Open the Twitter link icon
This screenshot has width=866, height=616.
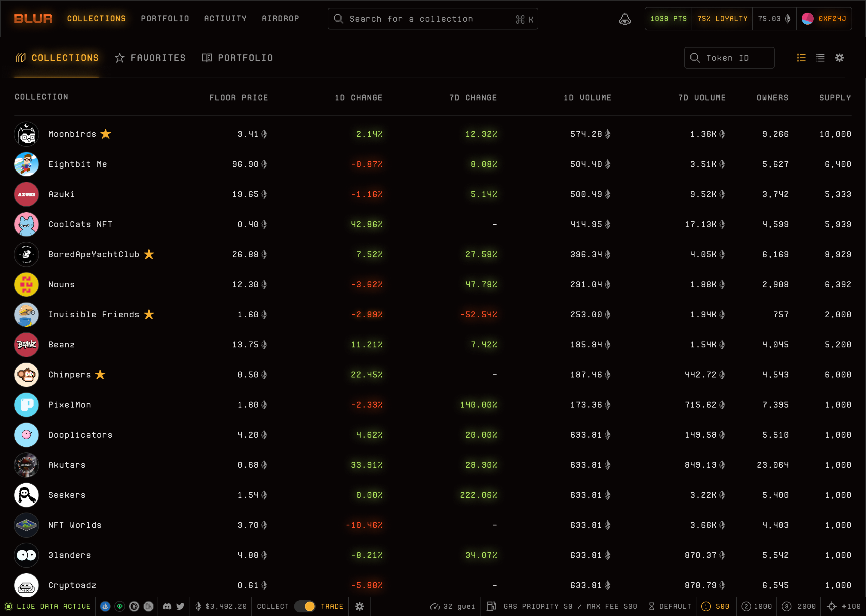pyautogui.click(x=180, y=606)
